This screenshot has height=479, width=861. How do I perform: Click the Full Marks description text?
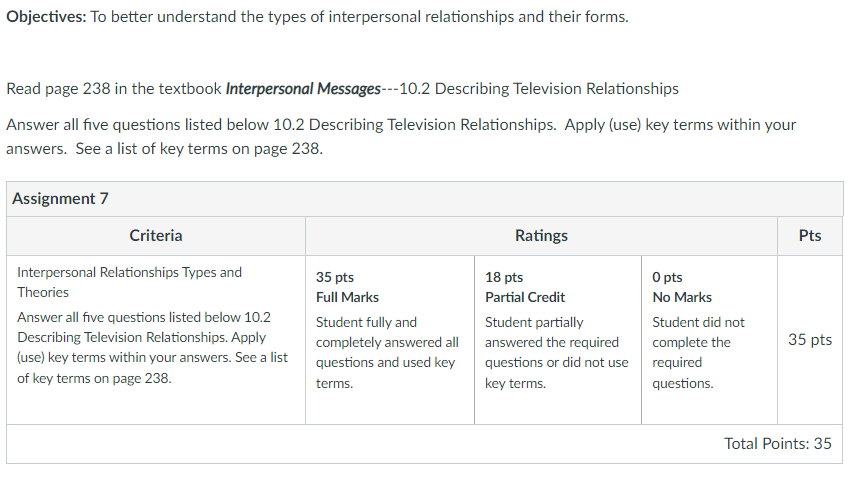(x=387, y=353)
